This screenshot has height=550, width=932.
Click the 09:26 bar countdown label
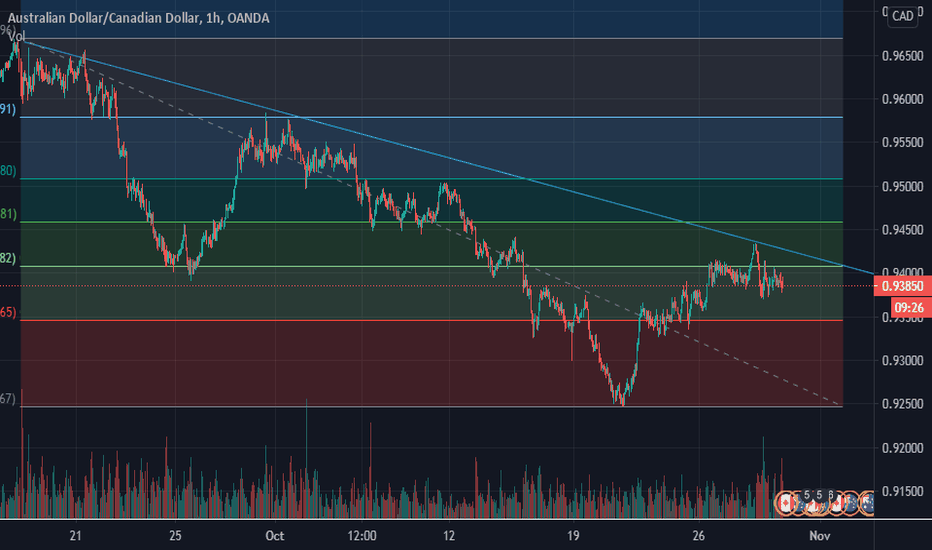(909, 307)
